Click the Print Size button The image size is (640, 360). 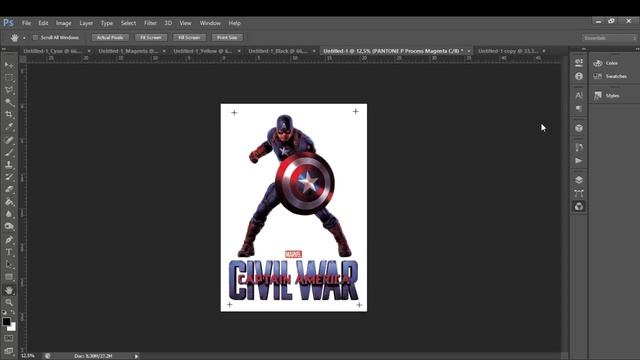click(x=227, y=38)
